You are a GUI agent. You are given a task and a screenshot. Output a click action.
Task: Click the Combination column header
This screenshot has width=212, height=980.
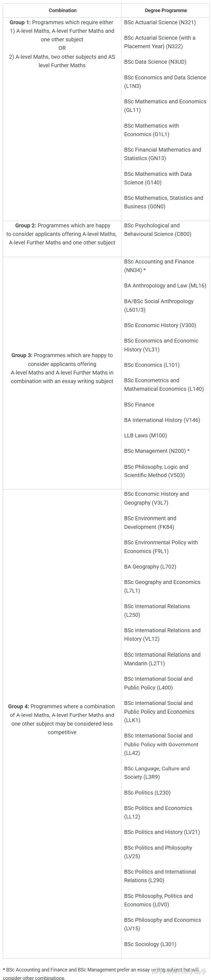click(x=62, y=10)
